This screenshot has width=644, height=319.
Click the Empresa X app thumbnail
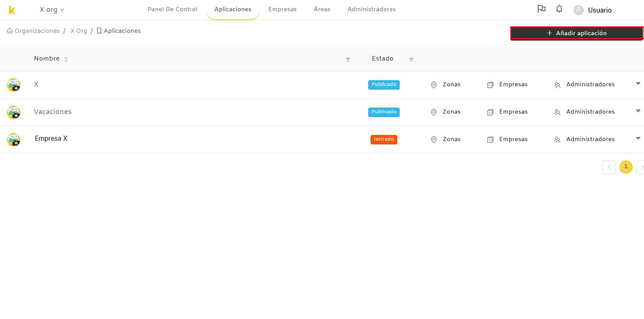[x=14, y=140]
